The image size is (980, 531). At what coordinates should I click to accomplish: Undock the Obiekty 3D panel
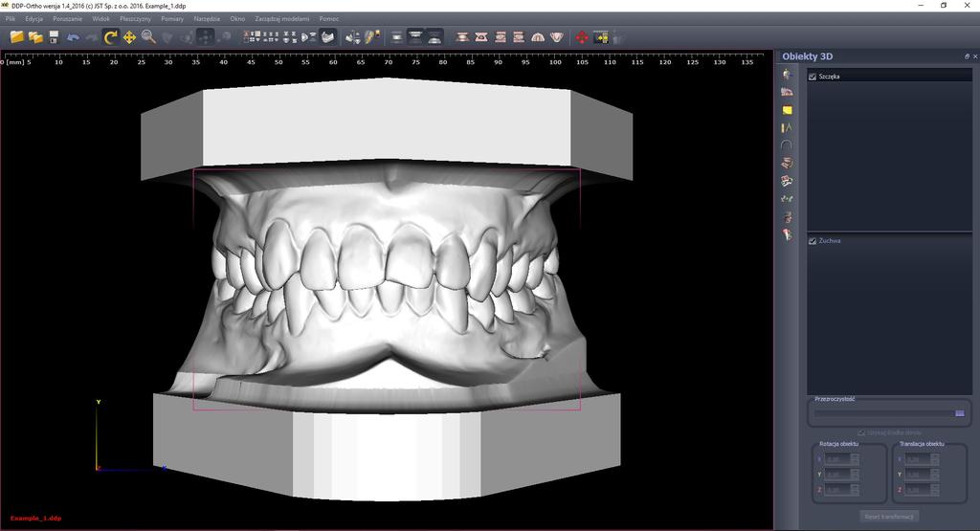[x=967, y=56]
